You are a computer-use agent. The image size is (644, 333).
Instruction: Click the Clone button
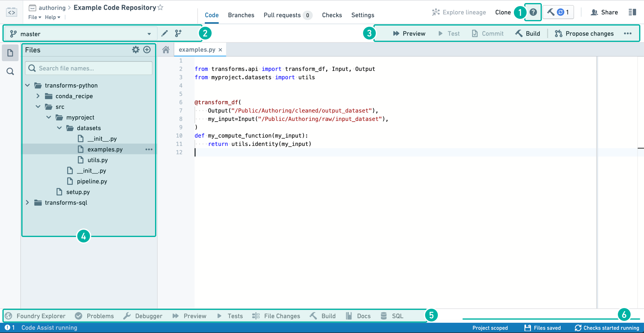[503, 12]
